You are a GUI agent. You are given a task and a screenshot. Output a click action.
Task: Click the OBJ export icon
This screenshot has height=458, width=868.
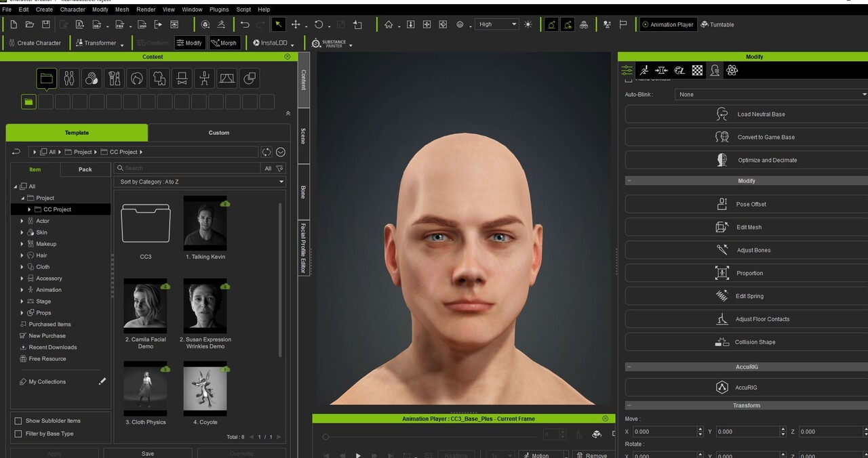pos(96,24)
